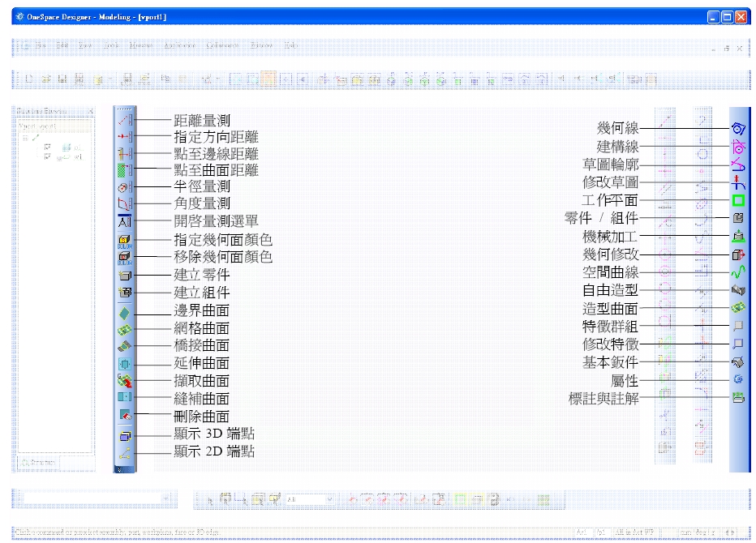Toggle the 顯示 2D 端點 icon
756x543 pixels.
click(x=125, y=453)
